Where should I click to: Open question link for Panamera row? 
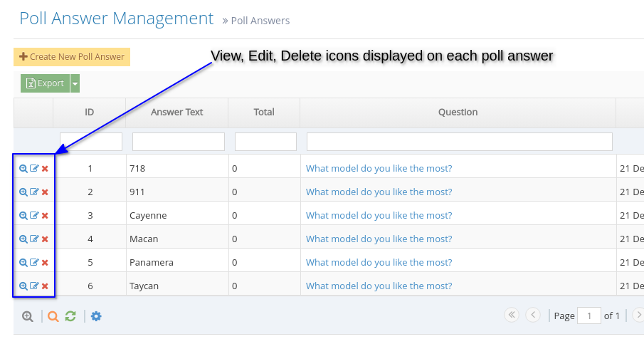tap(379, 262)
